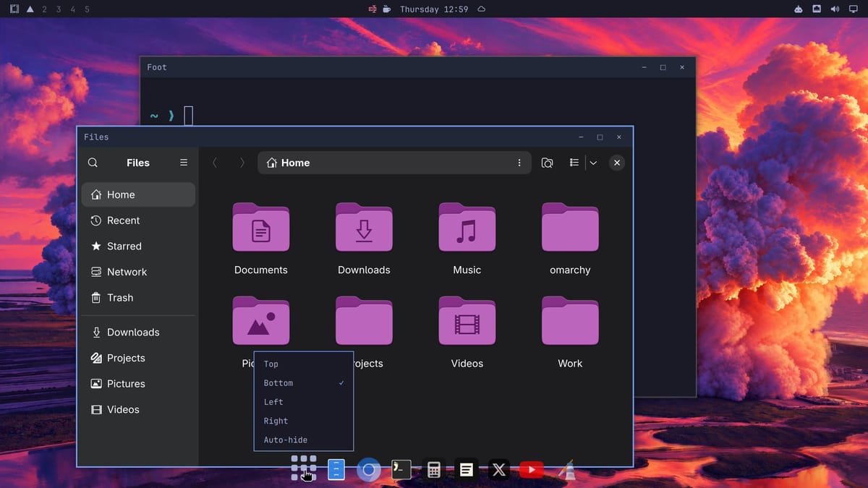Click the coffee cup icon in top bar
The image size is (868, 488).
(387, 9)
